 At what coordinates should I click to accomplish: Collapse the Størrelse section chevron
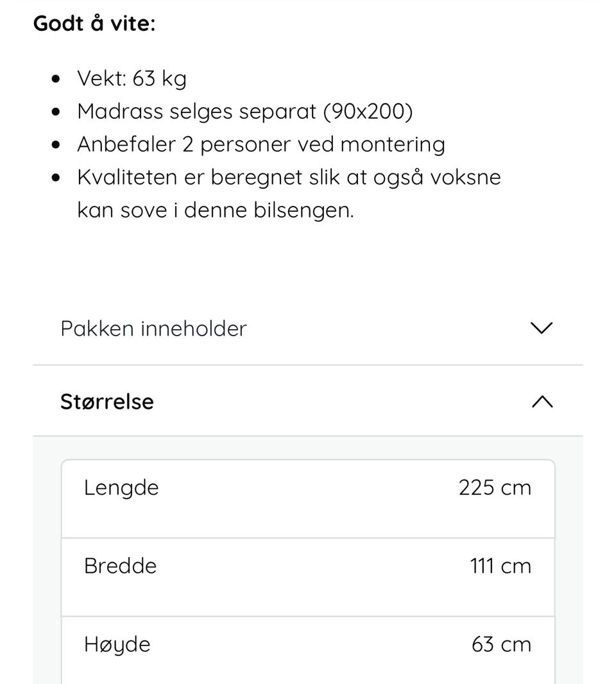click(x=542, y=402)
